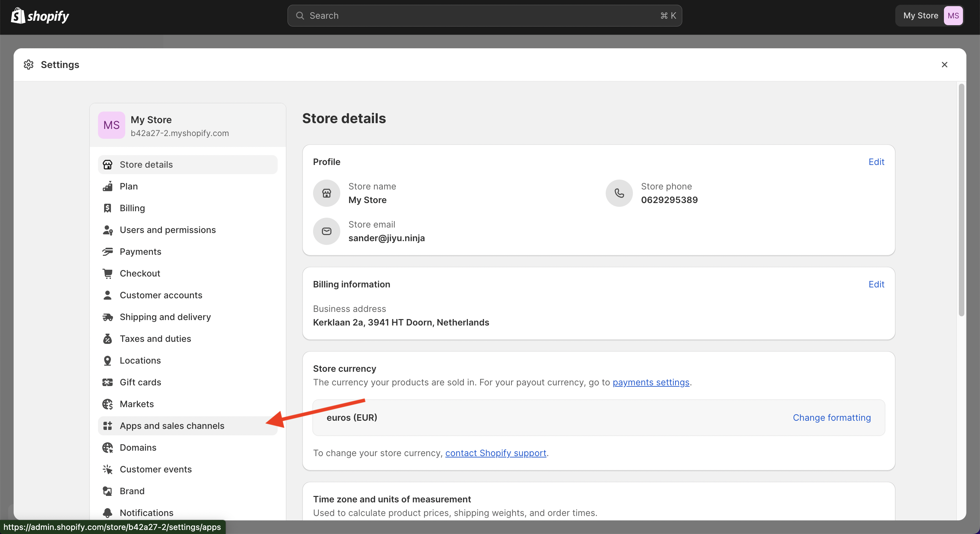Viewport: 980px width, 534px height.
Task: Click contact Shopify support link
Action: tap(496, 453)
